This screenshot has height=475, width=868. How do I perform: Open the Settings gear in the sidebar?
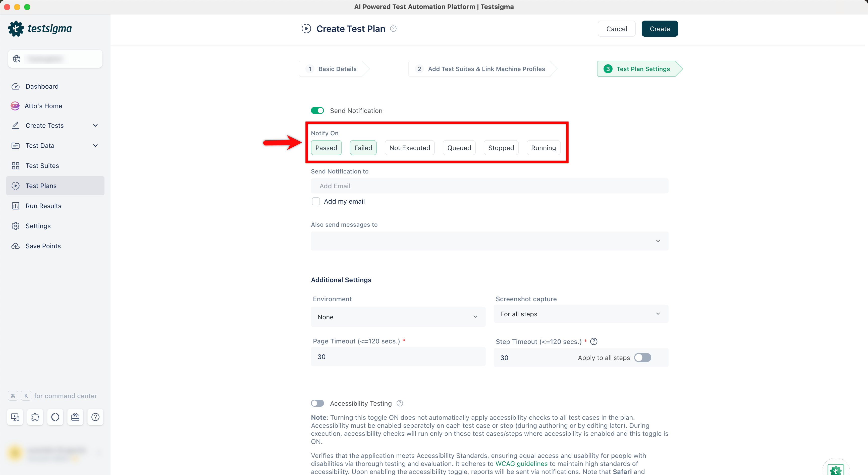(16, 226)
